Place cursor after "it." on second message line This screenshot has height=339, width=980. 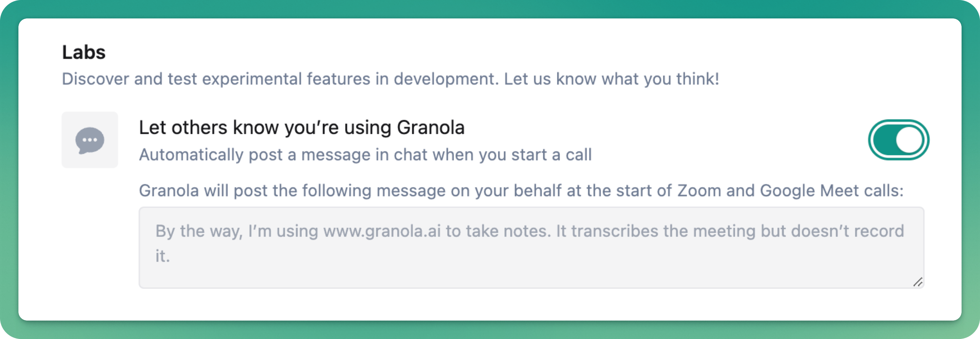point(171,256)
